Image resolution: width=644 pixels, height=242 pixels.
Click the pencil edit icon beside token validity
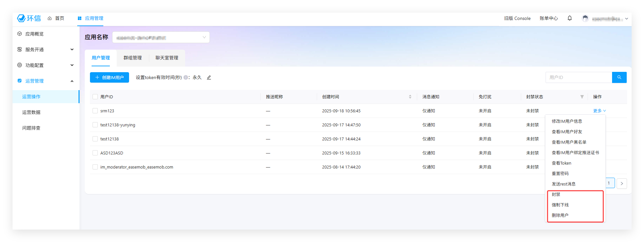(x=209, y=77)
